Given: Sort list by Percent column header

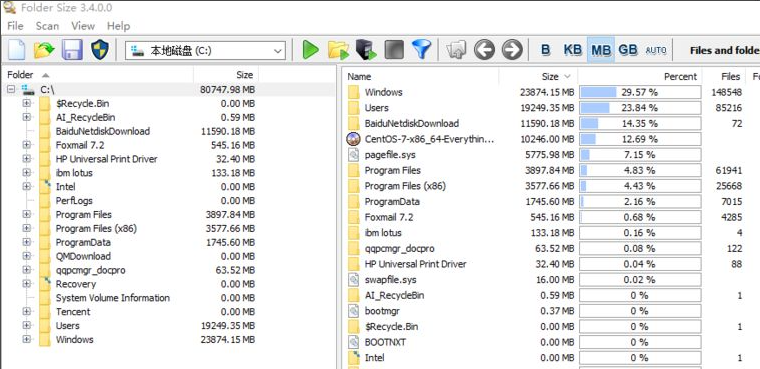Looking at the screenshot, I should tap(640, 76).
